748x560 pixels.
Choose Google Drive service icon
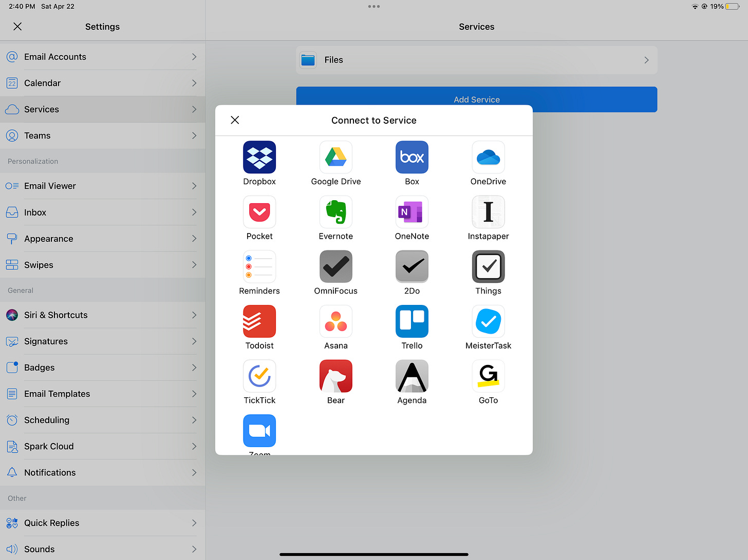(336, 157)
